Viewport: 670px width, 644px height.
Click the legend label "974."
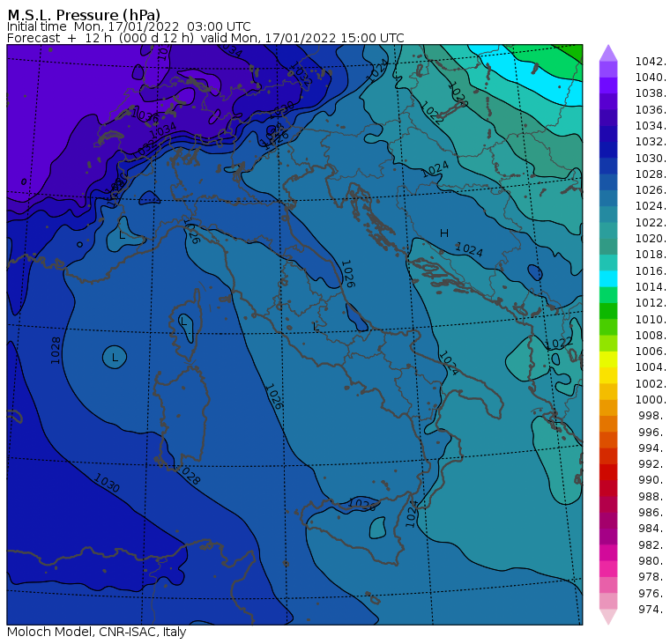coord(652,610)
